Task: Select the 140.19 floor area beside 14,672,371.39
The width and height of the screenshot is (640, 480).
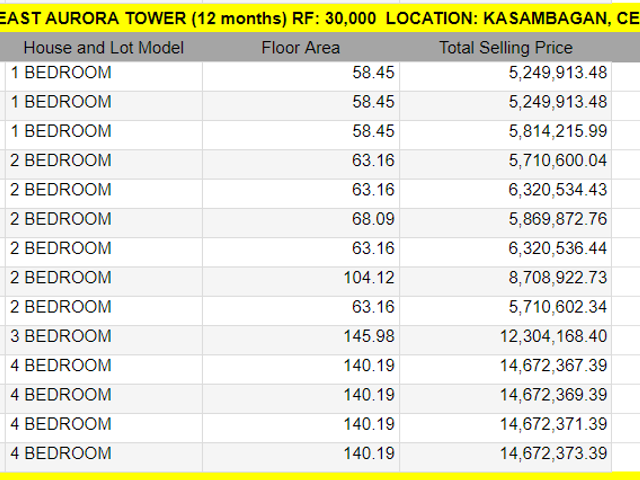Action: pyautogui.click(x=301, y=429)
